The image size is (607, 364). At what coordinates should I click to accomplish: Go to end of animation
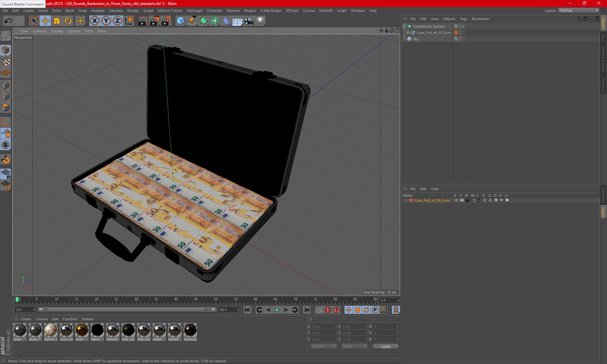click(307, 310)
